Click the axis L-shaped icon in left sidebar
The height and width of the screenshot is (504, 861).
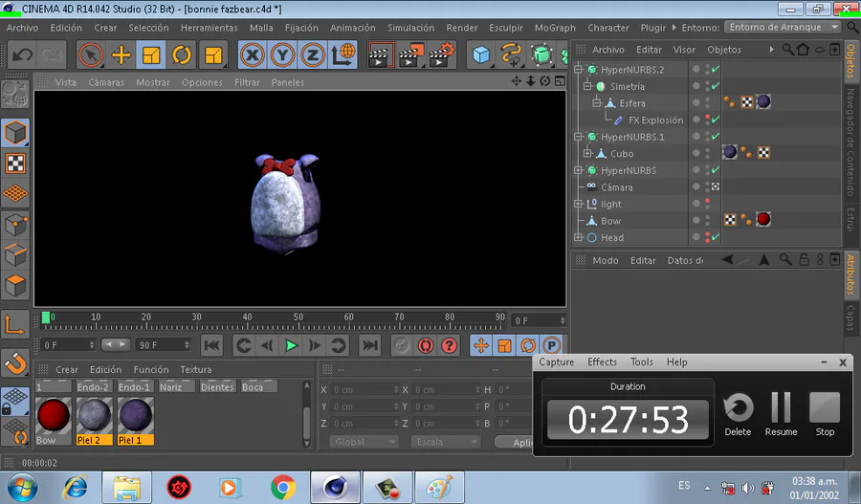point(14,324)
